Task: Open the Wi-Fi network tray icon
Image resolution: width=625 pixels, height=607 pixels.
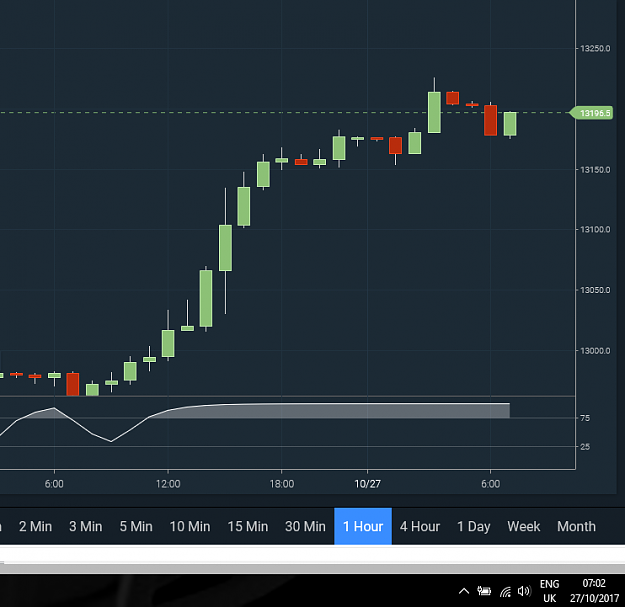Action: pyautogui.click(x=505, y=592)
